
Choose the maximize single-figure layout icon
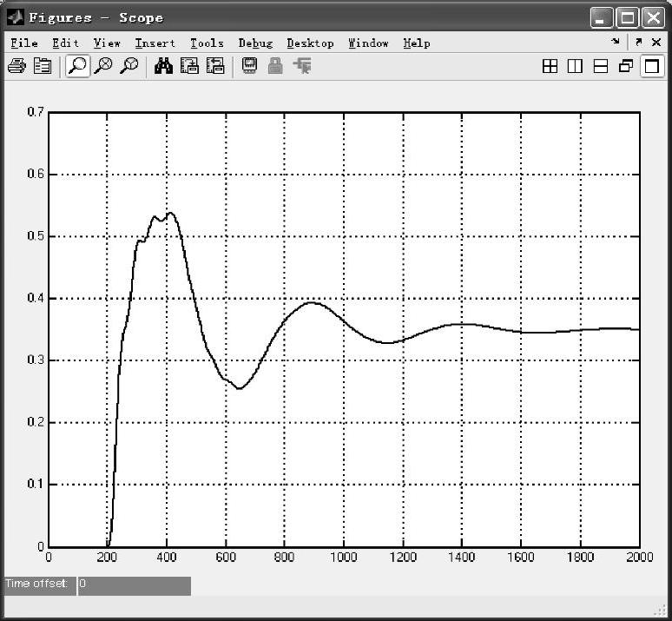tap(652, 66)
